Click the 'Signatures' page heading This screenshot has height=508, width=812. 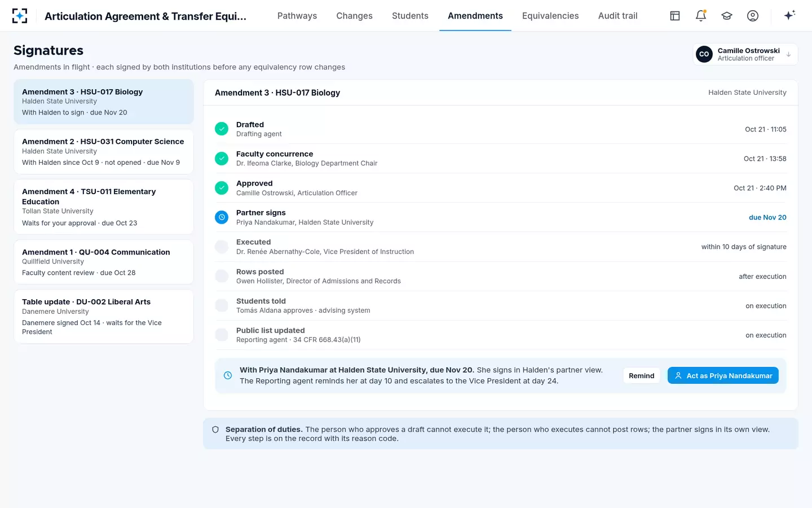[x=48, y=50]
